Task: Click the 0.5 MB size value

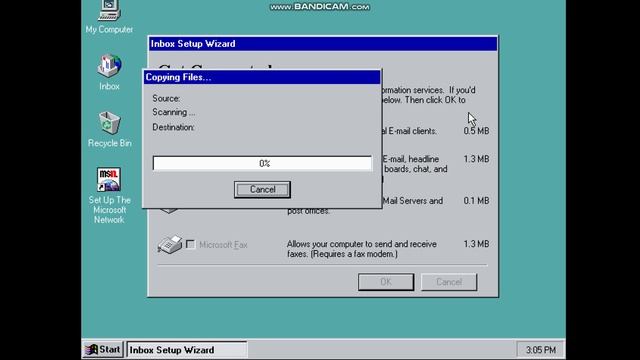Action: tap(476, 131)
